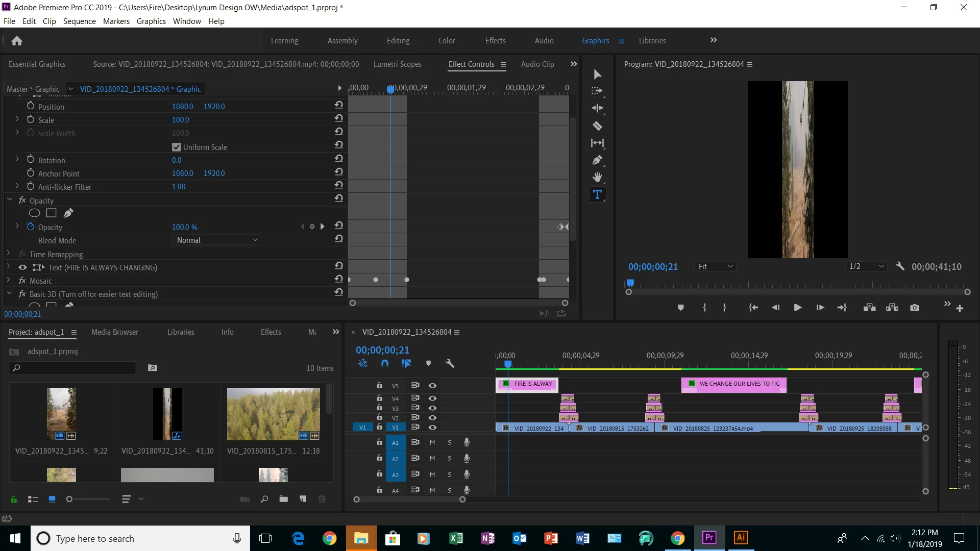
Task: Open timeline display settings wrench
Action: [x=450, y=363]
